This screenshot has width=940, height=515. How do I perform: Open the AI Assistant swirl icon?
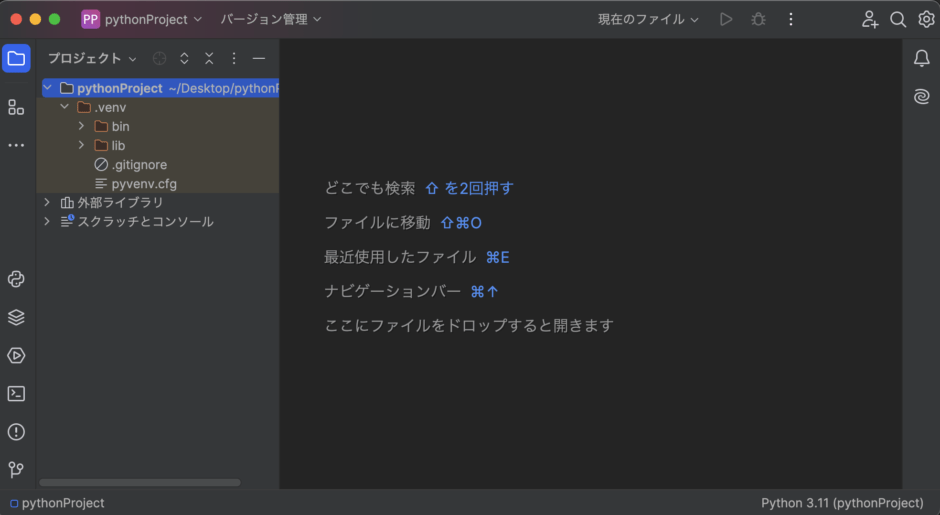pos(921,96)
